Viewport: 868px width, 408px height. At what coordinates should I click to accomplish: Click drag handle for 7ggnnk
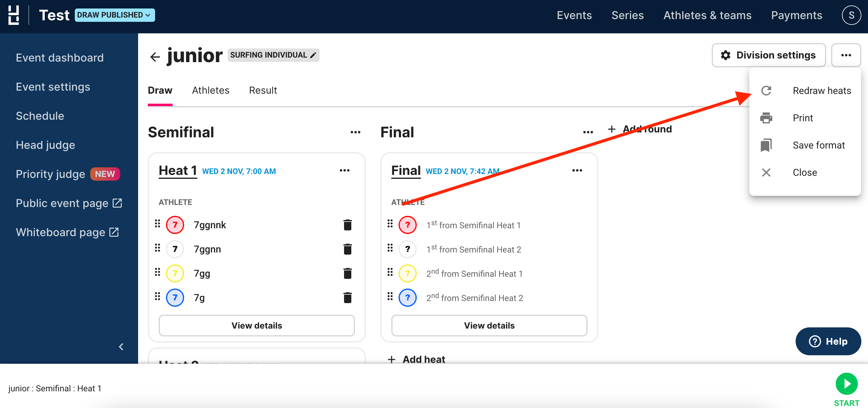[157, 224]
